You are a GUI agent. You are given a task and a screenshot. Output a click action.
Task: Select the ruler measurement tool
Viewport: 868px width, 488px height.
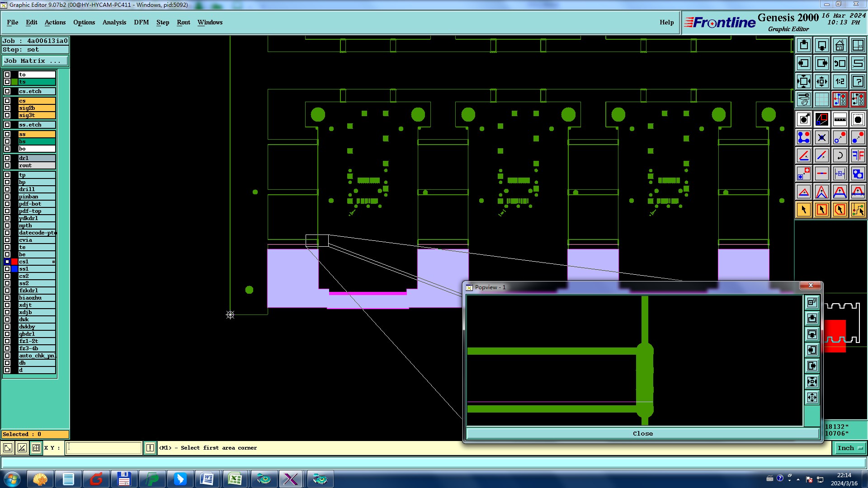click(x=840, y=119)
